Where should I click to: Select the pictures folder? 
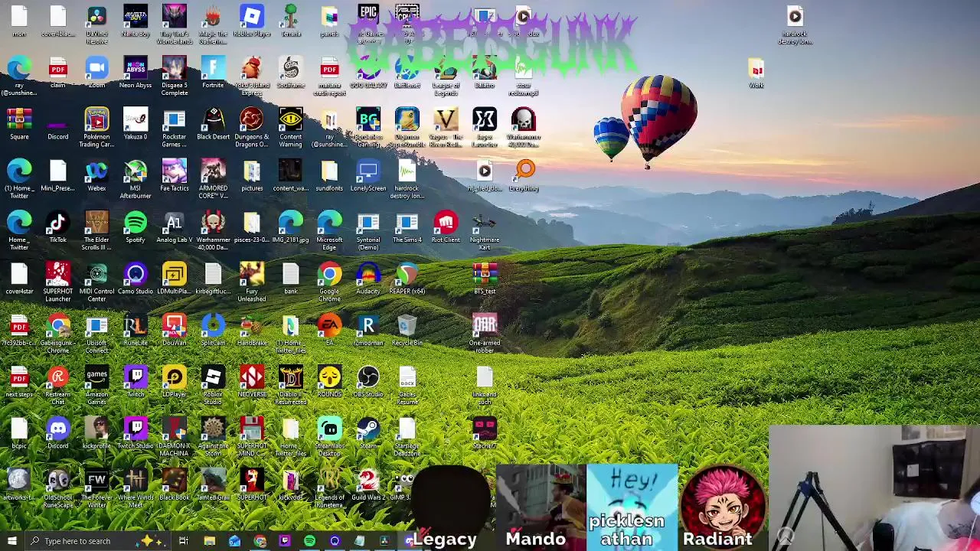pyautogui.click(x=252, y=175)
